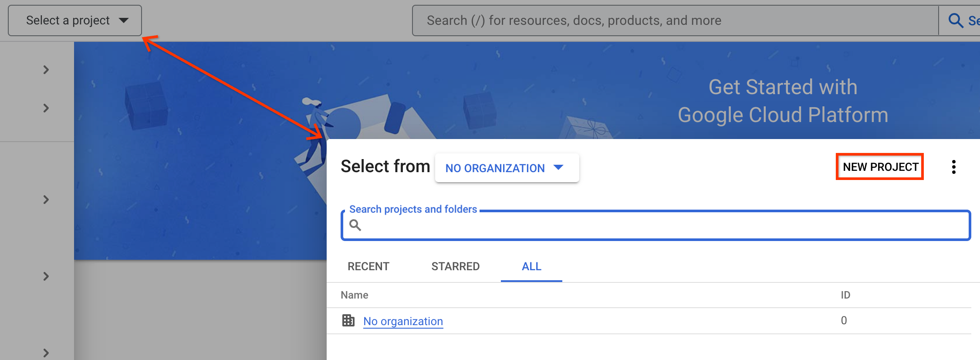Screen dimensions: 980x360
Task: Click the Name column header
Action: pos(354,295)
